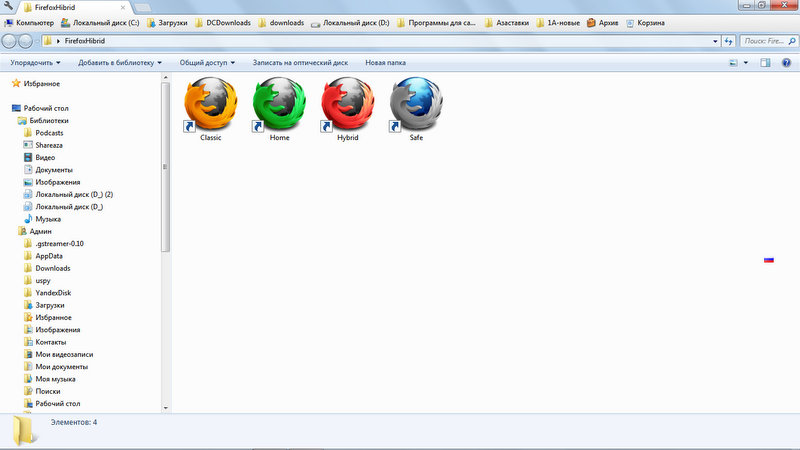Click FirefoxHibrid in the address bar

[85, 41]
